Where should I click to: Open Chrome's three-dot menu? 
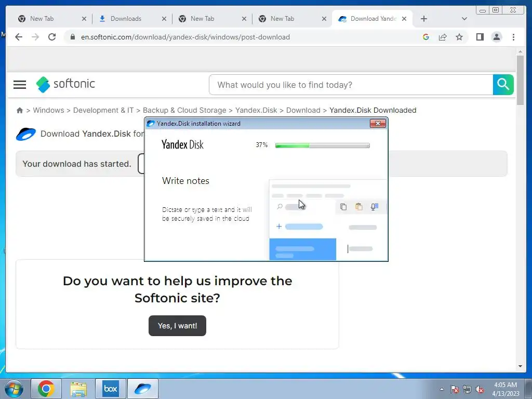pos(513,37)
